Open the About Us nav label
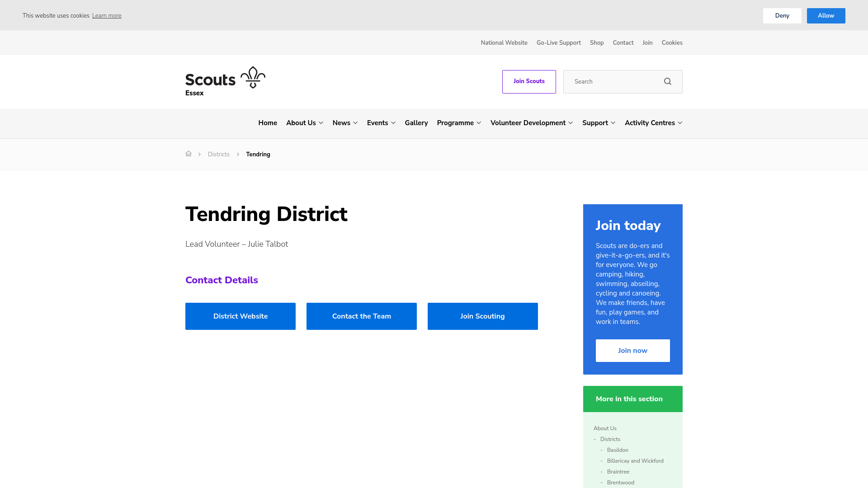Viewport: 868px width, 488px height. point(301,123)
